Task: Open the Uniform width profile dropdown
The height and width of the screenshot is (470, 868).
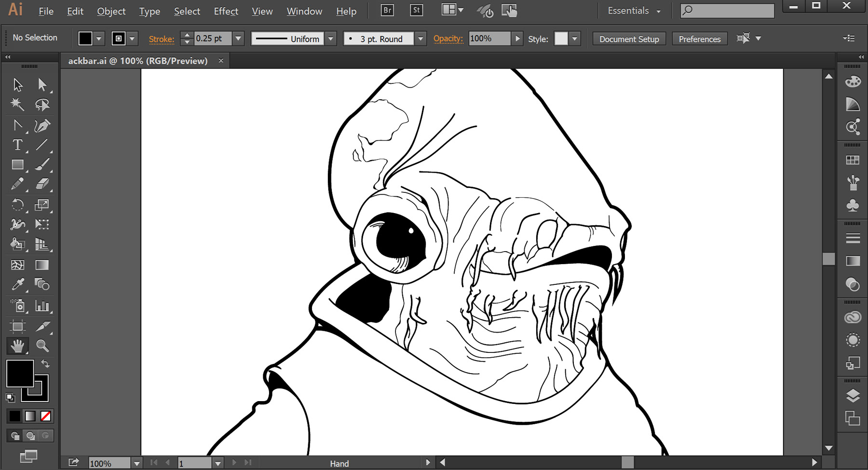Action: pos(331,39)
